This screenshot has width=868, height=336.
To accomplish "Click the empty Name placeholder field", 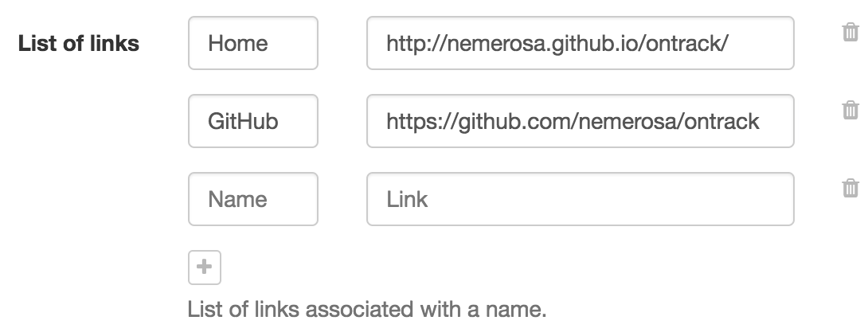I will (x=252, y=199).
